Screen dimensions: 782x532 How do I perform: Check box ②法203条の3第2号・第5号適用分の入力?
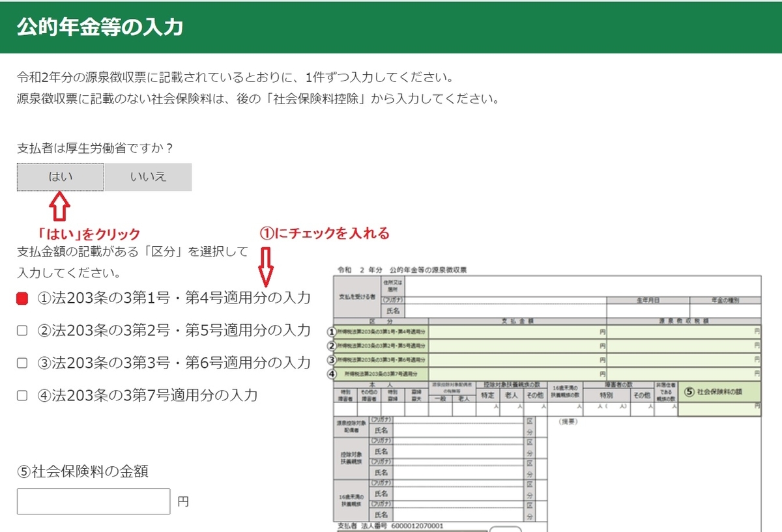(x=23, y=329)
